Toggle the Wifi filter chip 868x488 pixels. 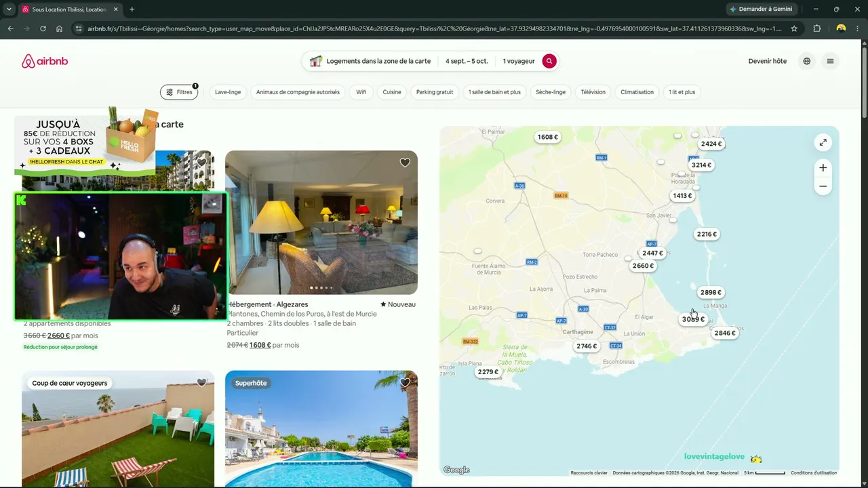coord(361,92)
